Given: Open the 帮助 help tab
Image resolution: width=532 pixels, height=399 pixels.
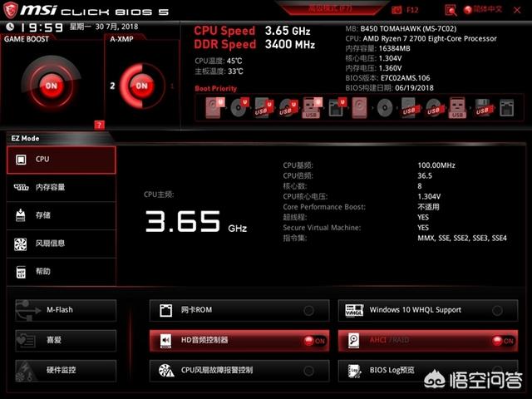Looking at the screenshot, I should click(x=61, y=272).
